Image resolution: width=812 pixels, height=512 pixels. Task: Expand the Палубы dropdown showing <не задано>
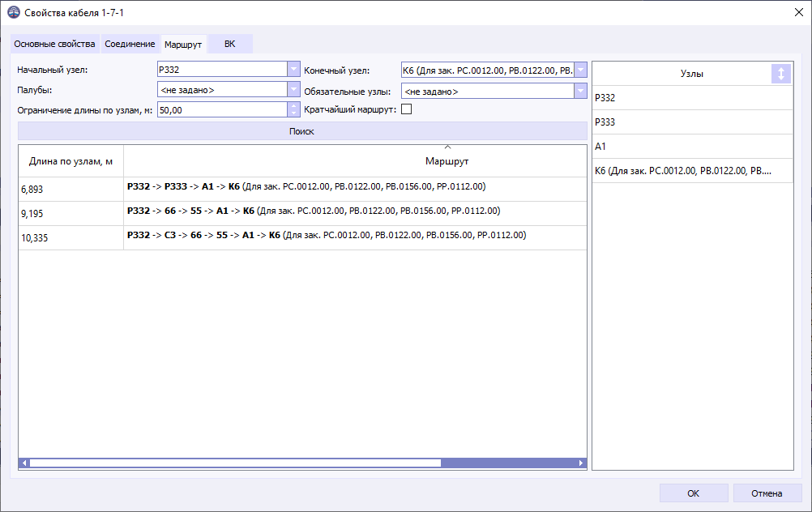click(x=293, y=89)
